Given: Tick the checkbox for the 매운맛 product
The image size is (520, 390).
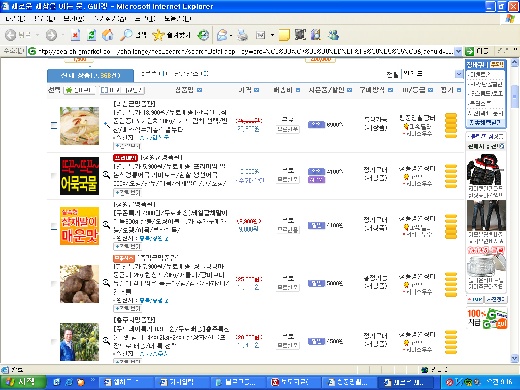Looking at the screenshot, I should tap(54, 226).
